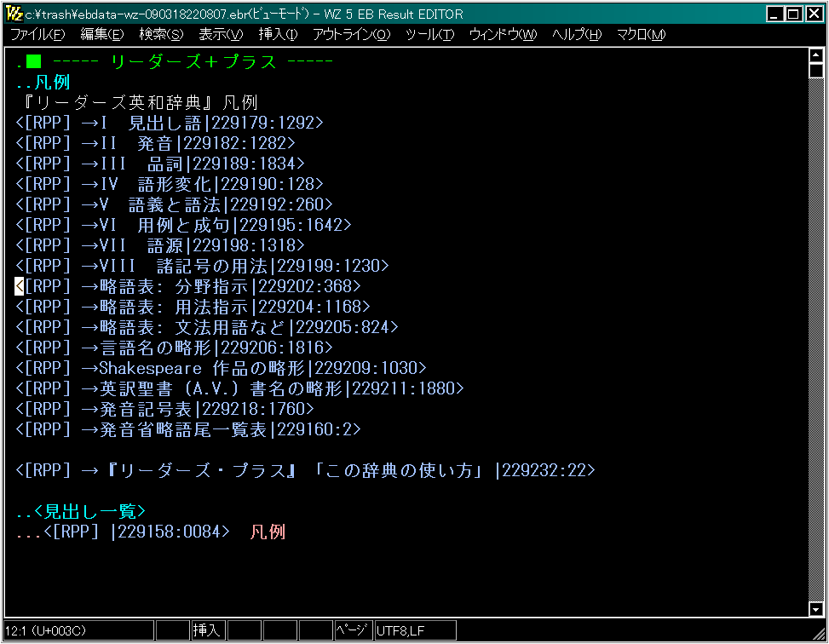Open the 検索(S) menu
829x644 pixels.
[161, 34]
